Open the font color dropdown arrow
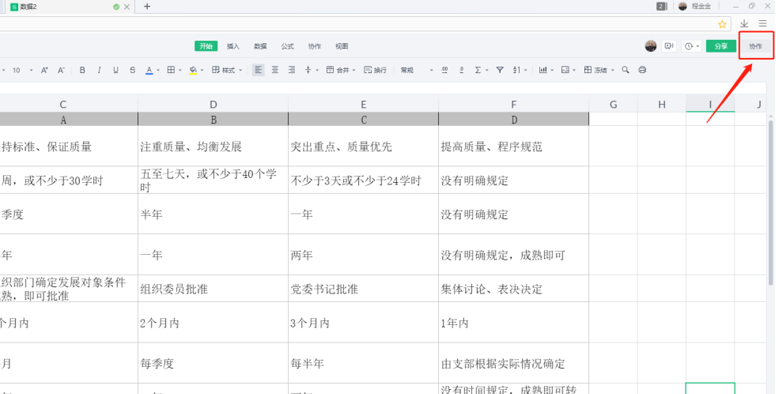 tap(158, 70)
